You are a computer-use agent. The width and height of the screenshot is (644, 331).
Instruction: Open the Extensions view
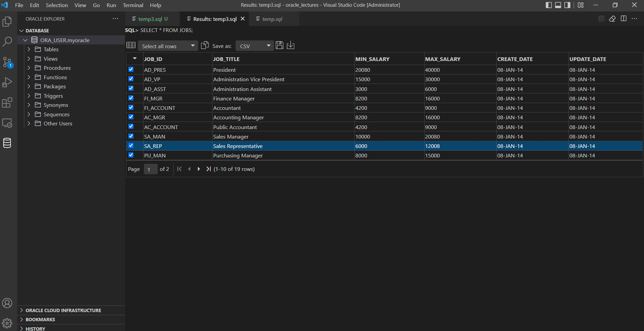pos(7,102)
